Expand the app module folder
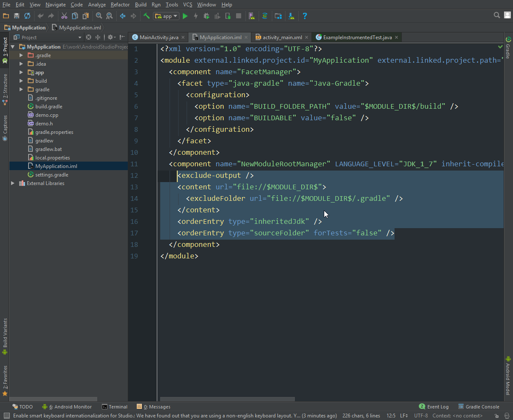 tap(21, 72)
